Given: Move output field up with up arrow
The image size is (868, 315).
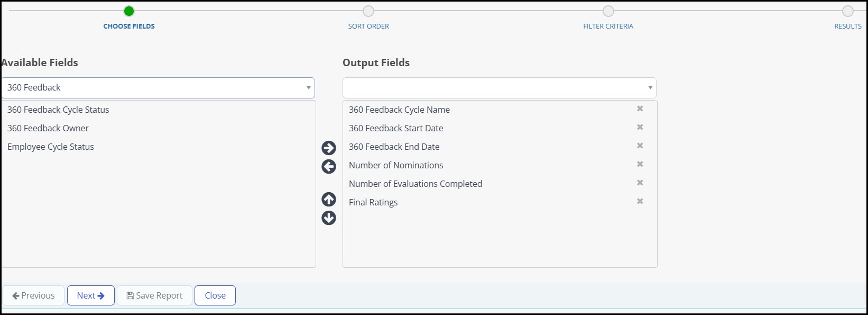Looking at the screenshot, I should point(329,199).
